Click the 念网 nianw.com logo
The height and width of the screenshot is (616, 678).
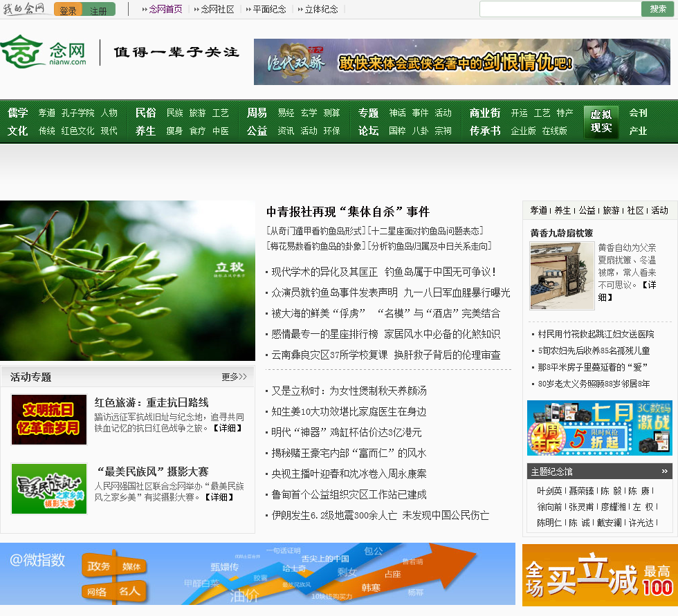43,52
